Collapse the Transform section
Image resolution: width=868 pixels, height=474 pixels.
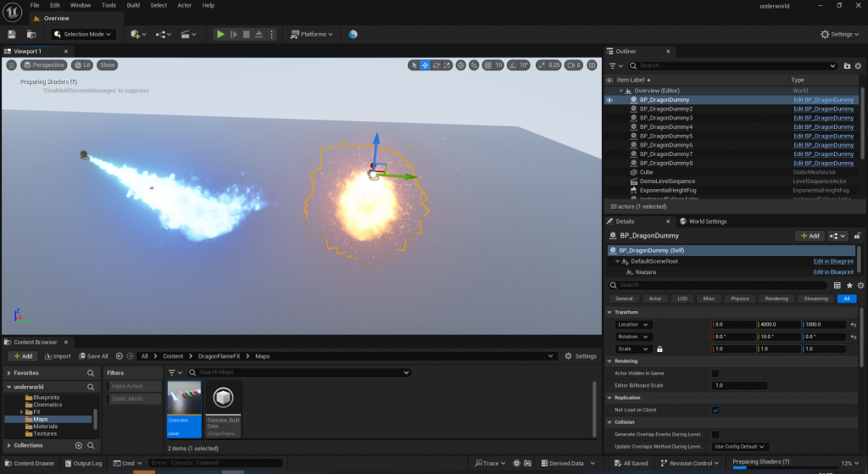[x=610, y=312]
